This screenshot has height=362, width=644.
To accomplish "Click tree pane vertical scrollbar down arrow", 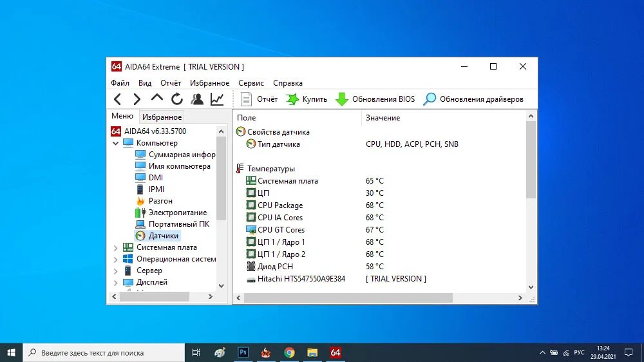I will click(221, 286).
